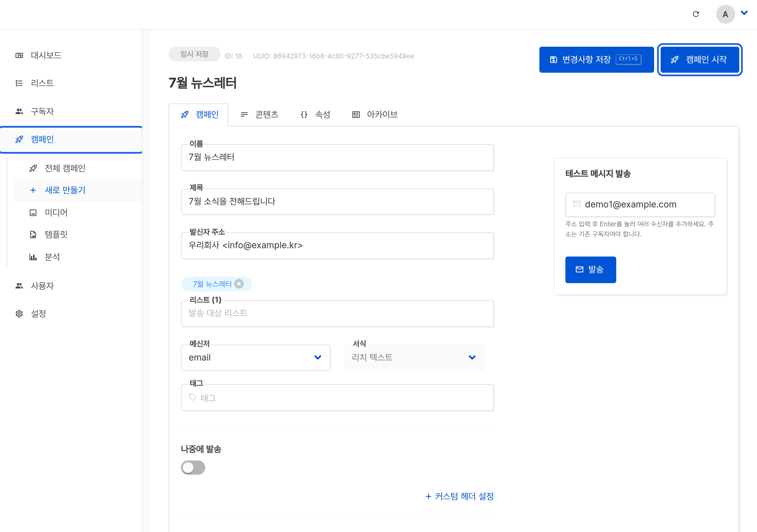Switch to the 아카이브 tab
This screenshot has width=757, height=532.
(375, 115)
